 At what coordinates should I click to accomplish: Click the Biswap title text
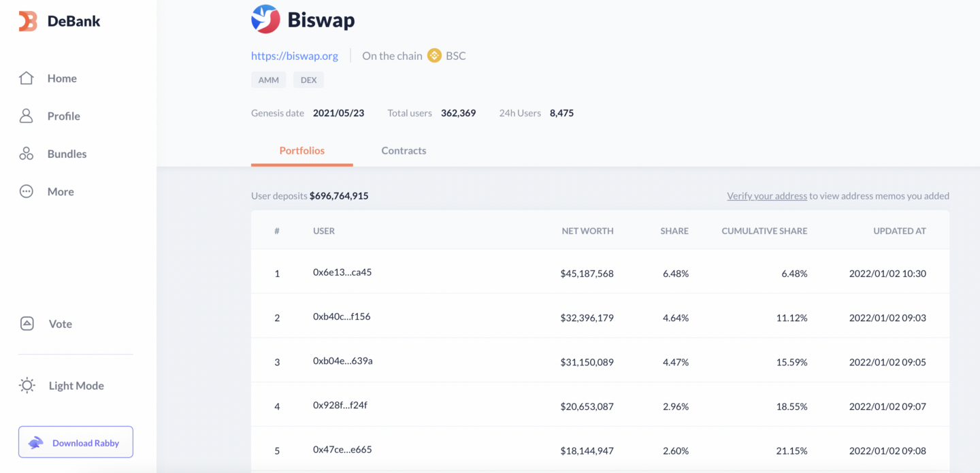[321, 20]
